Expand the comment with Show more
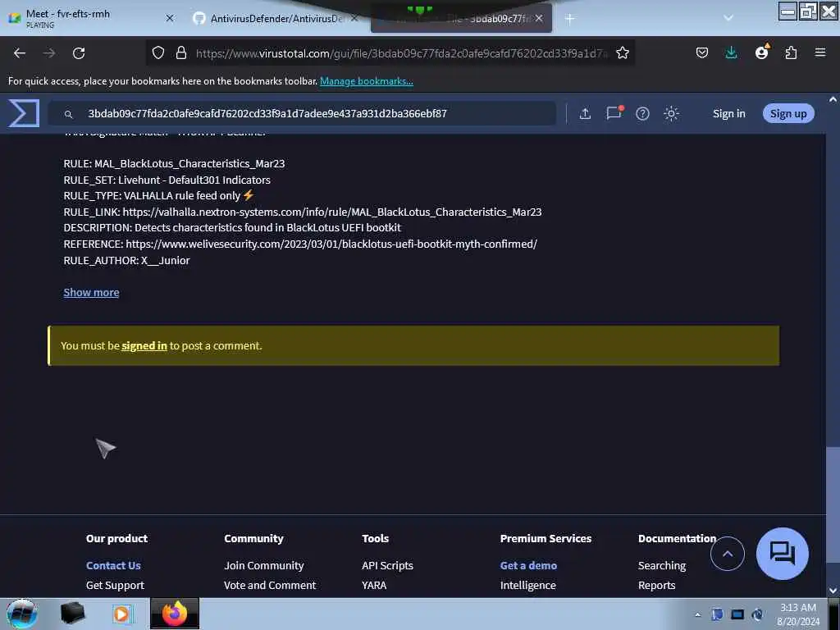 (x=91, y=293)
